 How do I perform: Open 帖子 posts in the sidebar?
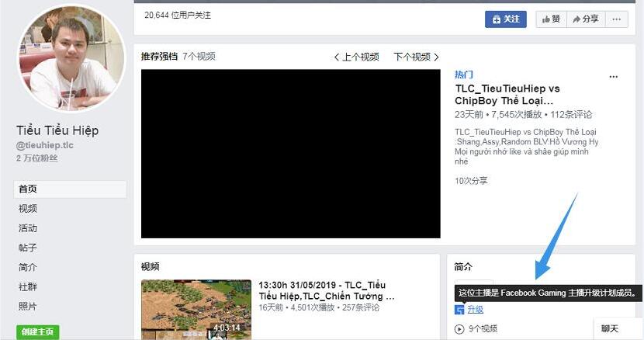click(x=28, y=248)
